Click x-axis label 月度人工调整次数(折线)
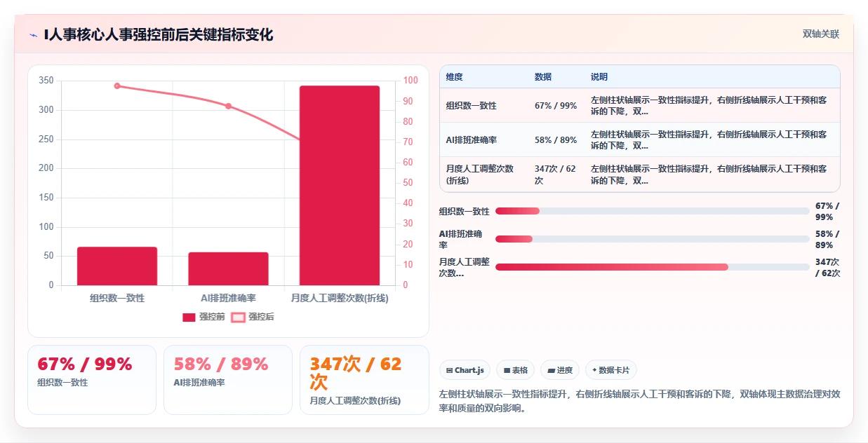The image size is (868, 443). (340, 298)
